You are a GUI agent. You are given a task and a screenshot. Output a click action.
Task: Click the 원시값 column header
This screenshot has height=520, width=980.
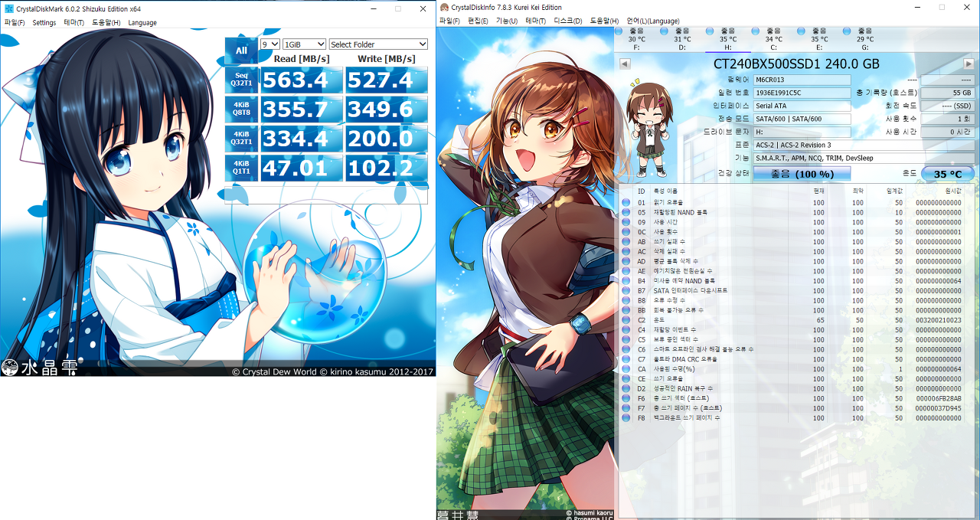(x=952, y=191)
